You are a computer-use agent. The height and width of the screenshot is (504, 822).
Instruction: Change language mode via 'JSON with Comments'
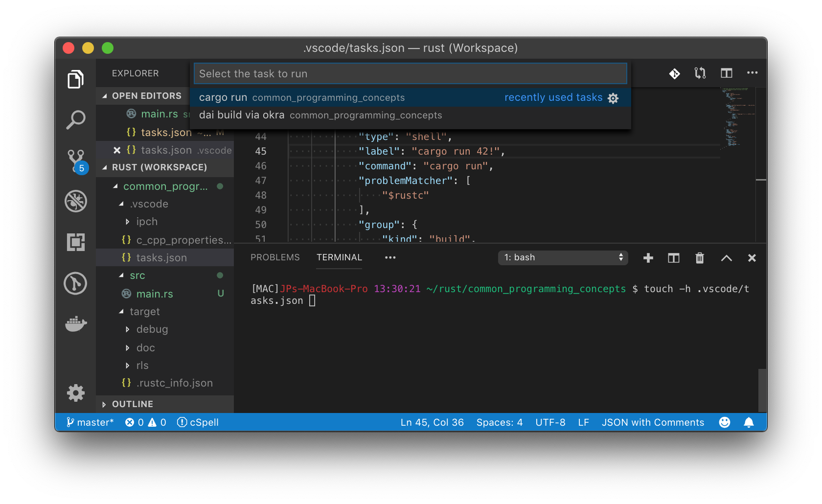[x=653, y=422]
